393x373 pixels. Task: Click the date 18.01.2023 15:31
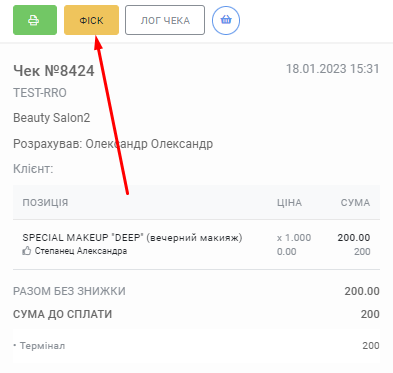pos(333,69)
